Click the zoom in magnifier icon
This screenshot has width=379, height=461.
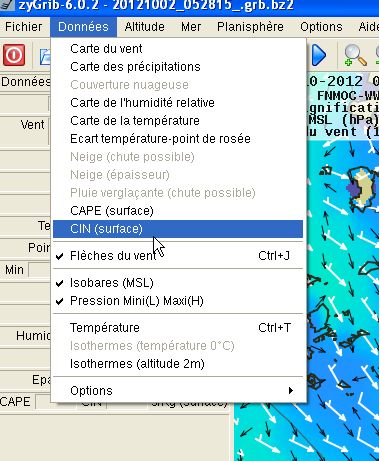point(355,55)
